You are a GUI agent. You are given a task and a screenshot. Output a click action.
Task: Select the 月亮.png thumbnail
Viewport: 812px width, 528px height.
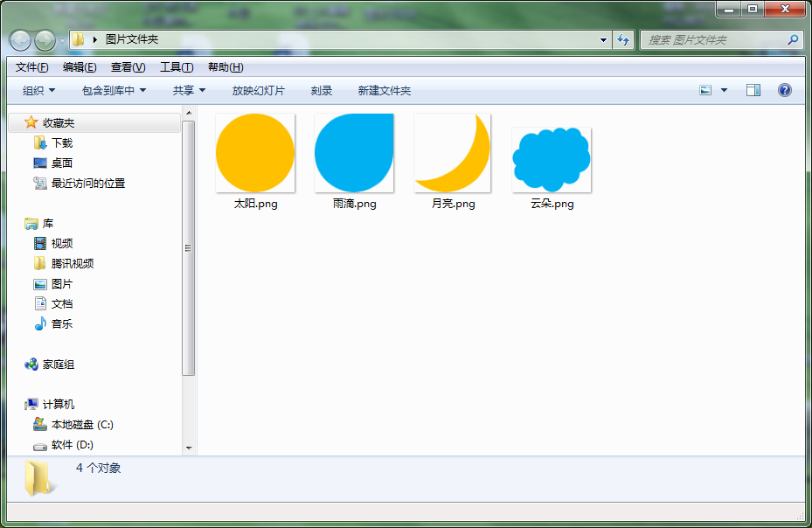(453, 153)
